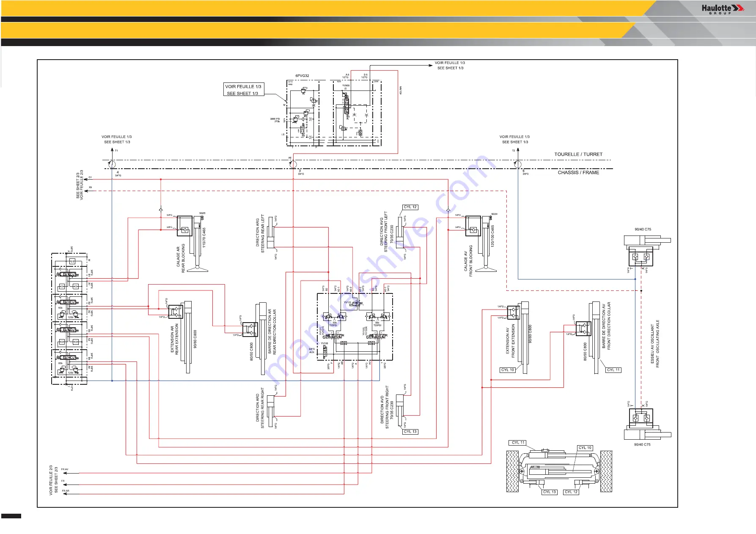Click the front blocking check valve block
756x534 pixels.
tap(473, 226)
